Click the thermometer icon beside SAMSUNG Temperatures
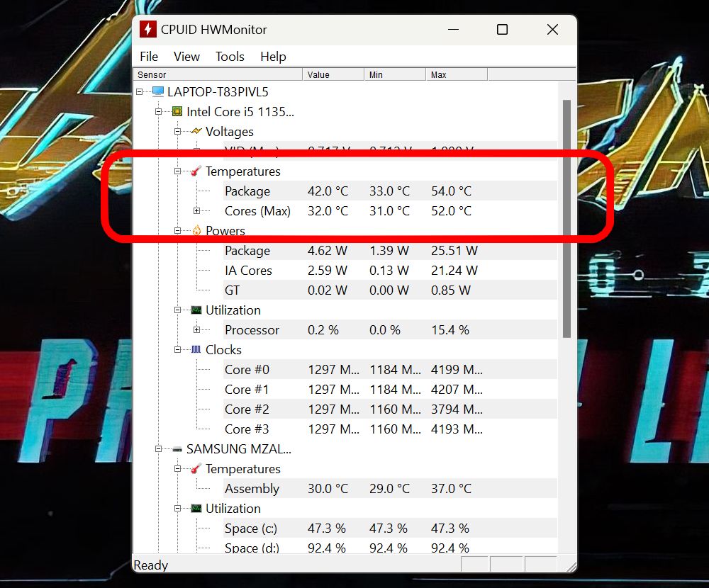Image resolution: width=709 pixels, height=588 pixels. coord(196,469)
